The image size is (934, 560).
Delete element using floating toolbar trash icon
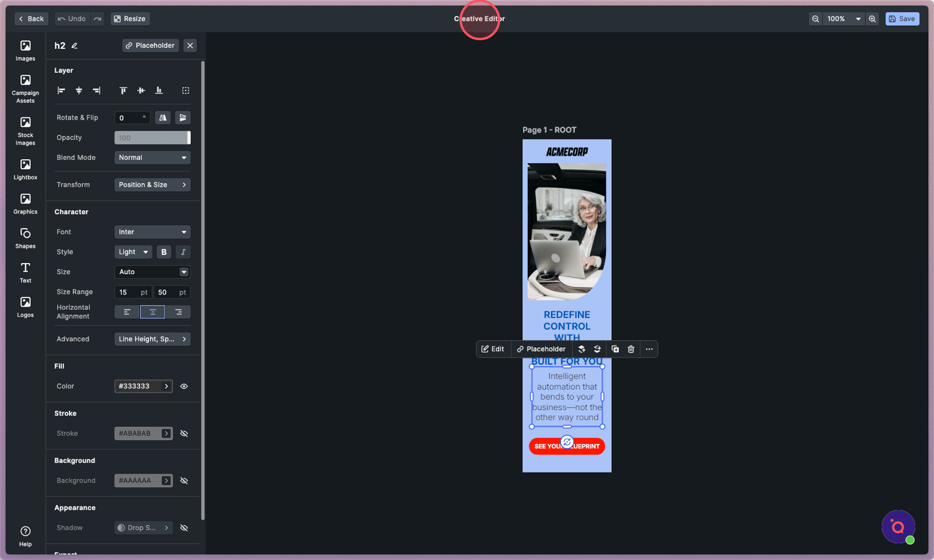click(x=631, y=349)
